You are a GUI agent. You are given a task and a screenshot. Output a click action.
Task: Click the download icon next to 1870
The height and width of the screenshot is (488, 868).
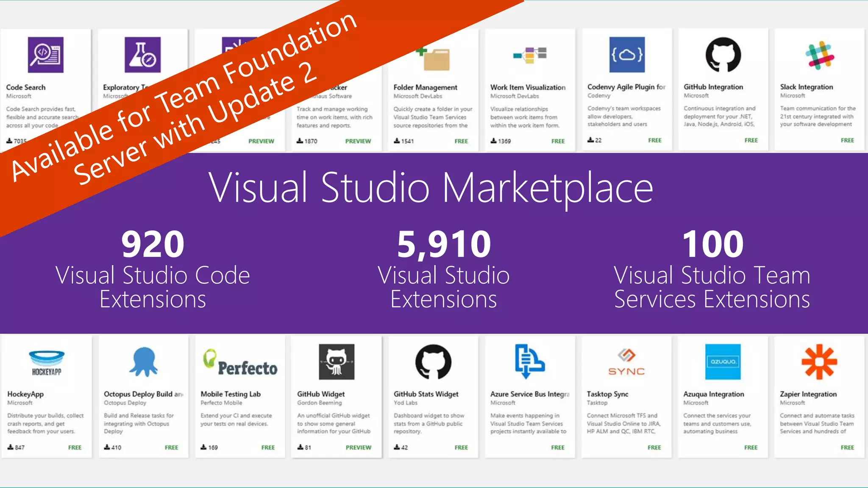[300, 141]
